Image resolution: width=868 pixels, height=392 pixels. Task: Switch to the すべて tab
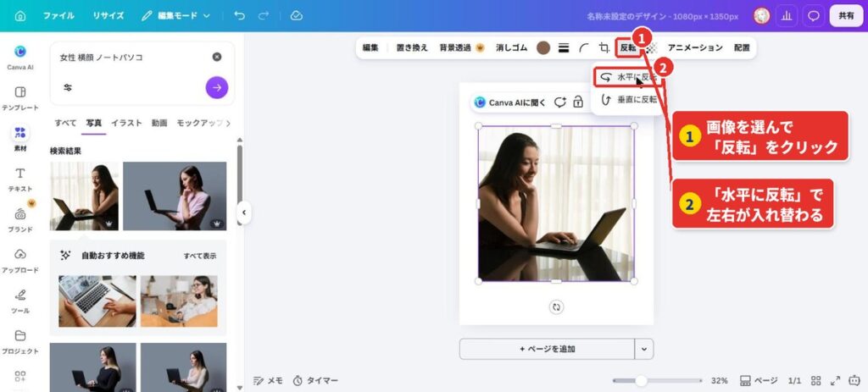click(x=65, y=123)
